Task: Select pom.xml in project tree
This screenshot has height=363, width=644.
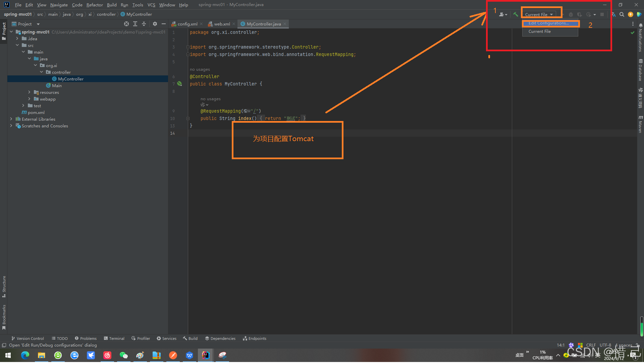Action: (x=36, y=112)
